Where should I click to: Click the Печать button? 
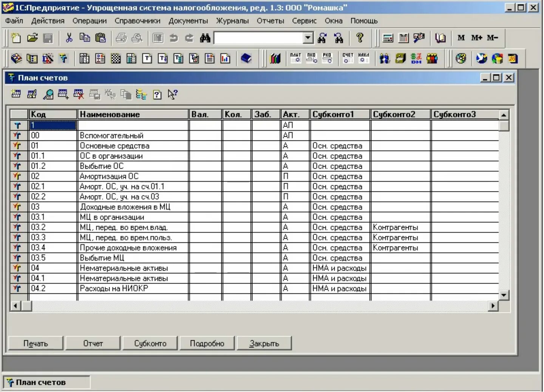pyautogui.click(x=36, y=343)
